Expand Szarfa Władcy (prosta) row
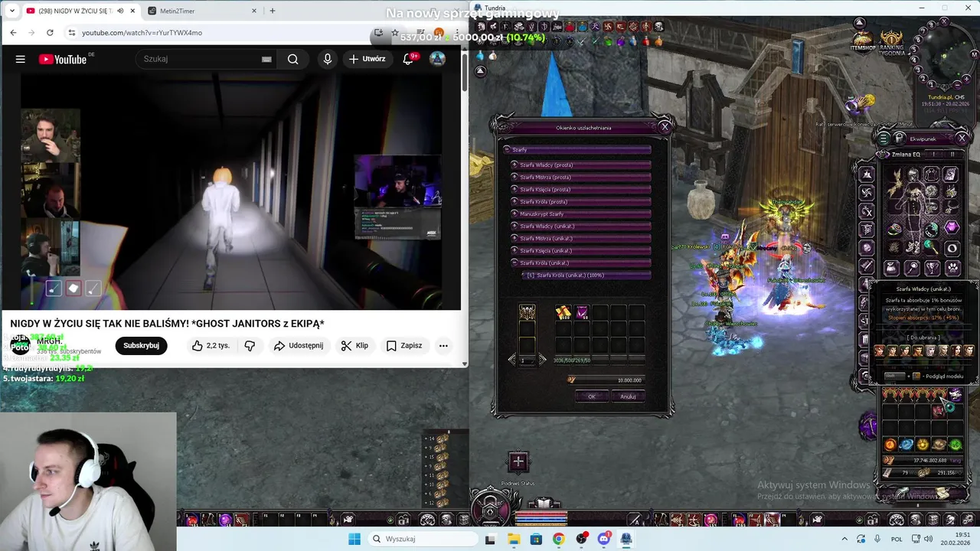Screen dimensions: 980x551 514,165
